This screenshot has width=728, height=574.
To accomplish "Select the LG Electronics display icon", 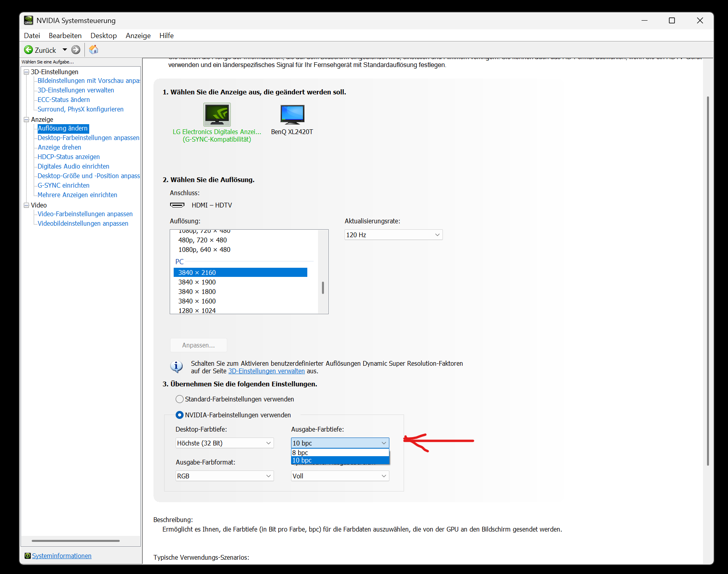I will tap(217, 115).
